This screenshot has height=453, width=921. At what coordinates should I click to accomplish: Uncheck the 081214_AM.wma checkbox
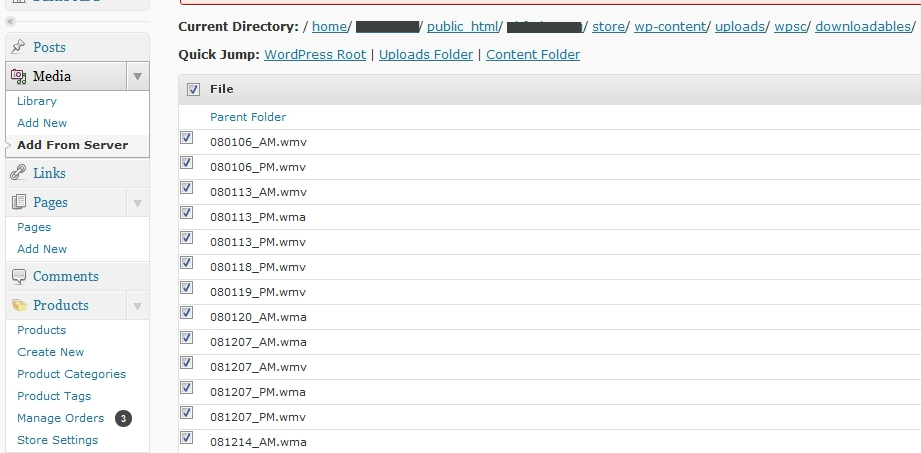coord(186,438)
